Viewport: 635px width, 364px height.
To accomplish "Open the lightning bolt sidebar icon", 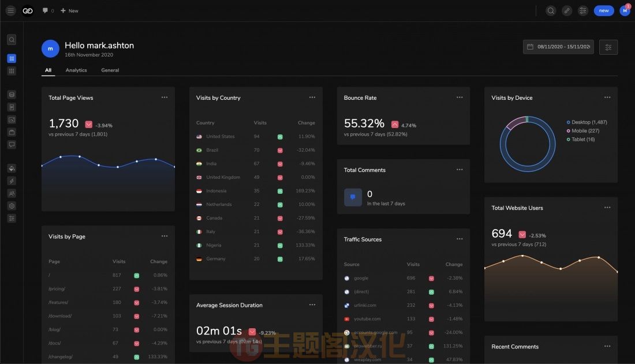I will pos(12,181).
